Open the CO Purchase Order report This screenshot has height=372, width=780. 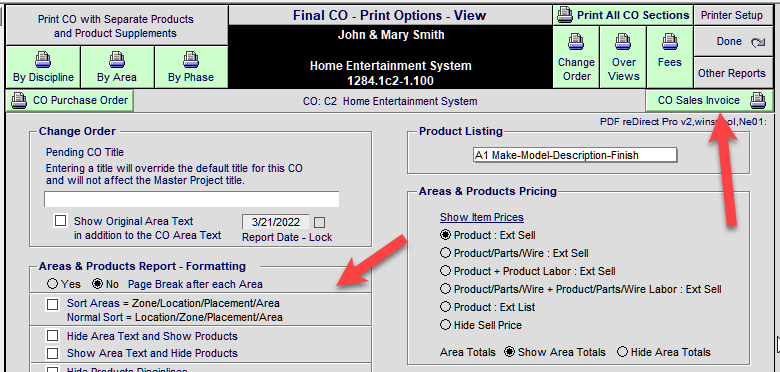pos(70,100)
